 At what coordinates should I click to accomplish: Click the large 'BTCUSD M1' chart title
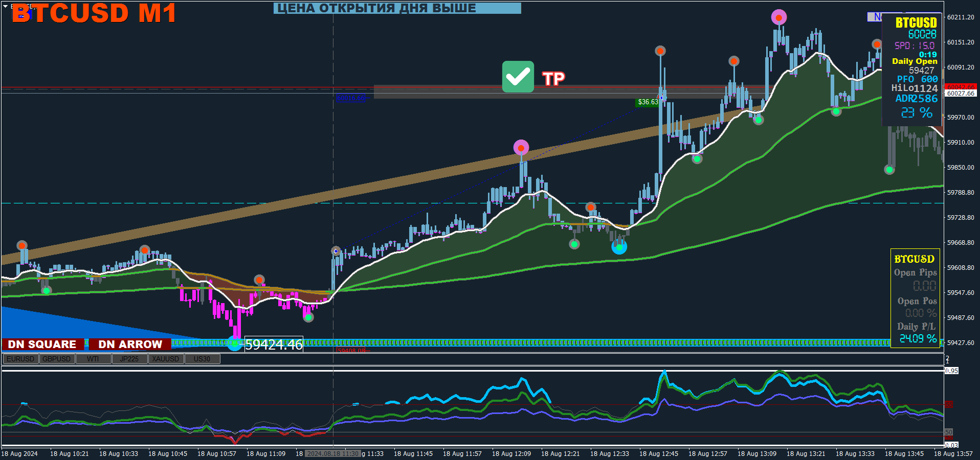[94, 13]
